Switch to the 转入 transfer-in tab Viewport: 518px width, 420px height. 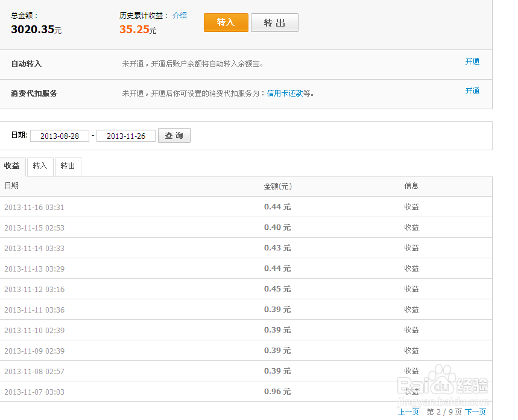click(40, 166)
